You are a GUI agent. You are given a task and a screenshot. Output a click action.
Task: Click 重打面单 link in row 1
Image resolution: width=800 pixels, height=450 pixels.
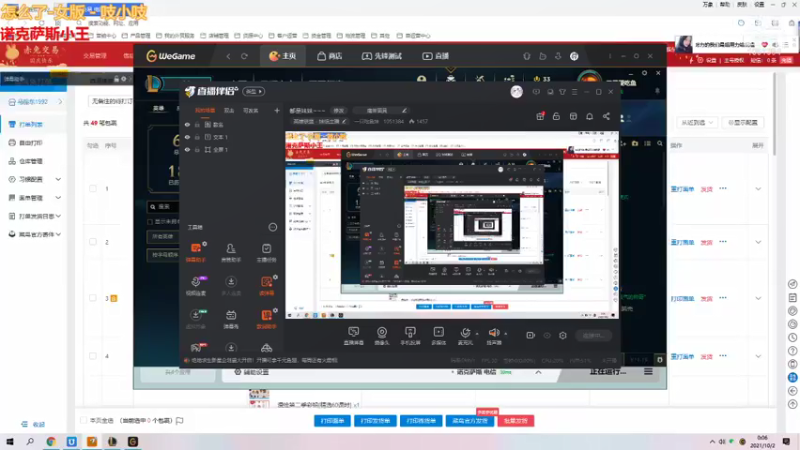682,189
